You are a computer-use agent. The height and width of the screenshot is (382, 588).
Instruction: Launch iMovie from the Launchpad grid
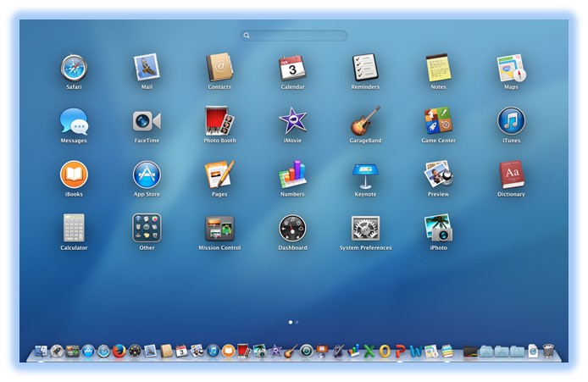(292, 121)
